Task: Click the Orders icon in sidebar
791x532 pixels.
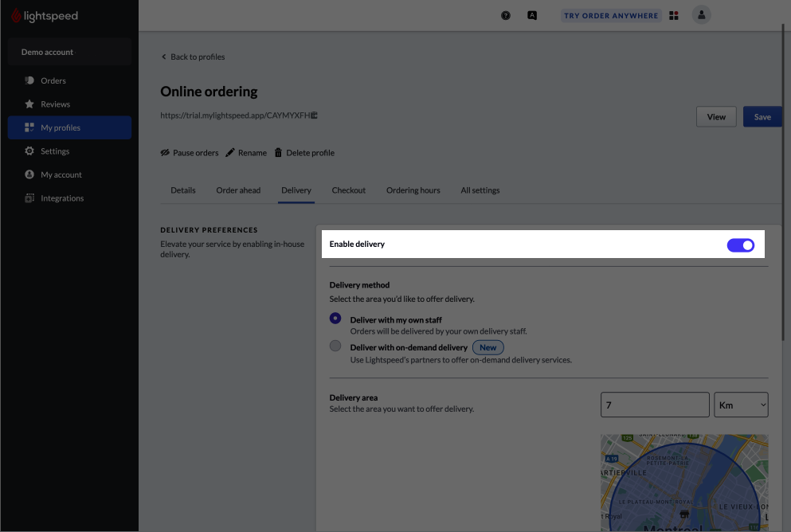Action: pyautogui.click(x=29, y=80)
